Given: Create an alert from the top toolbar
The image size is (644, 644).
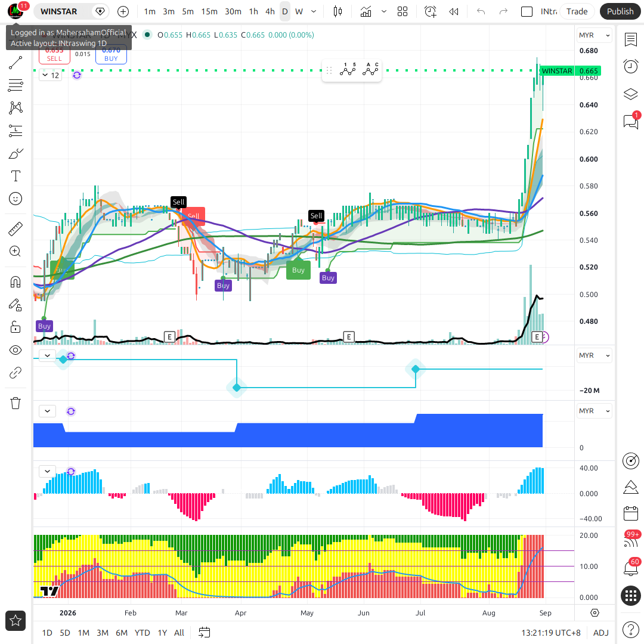Looking at the screenshot, I should pyautogui.click(x=431, y=11).
